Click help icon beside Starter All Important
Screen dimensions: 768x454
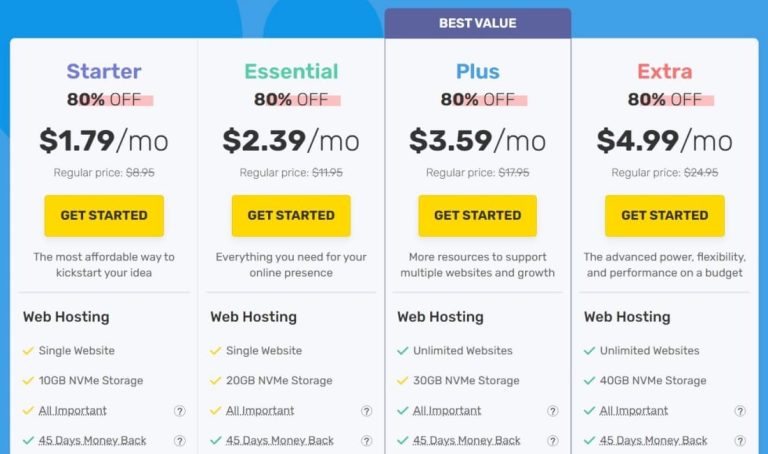(180, 411)
